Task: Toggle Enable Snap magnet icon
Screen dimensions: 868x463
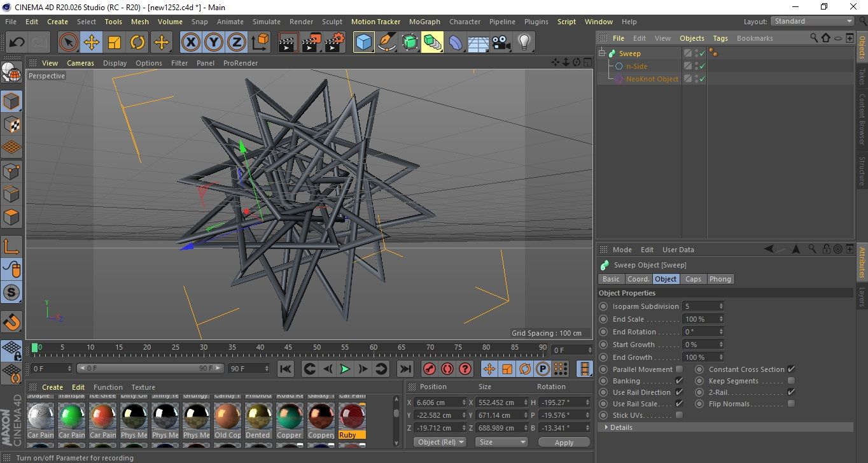Action: pyautogui.click(x=11, y=322)
